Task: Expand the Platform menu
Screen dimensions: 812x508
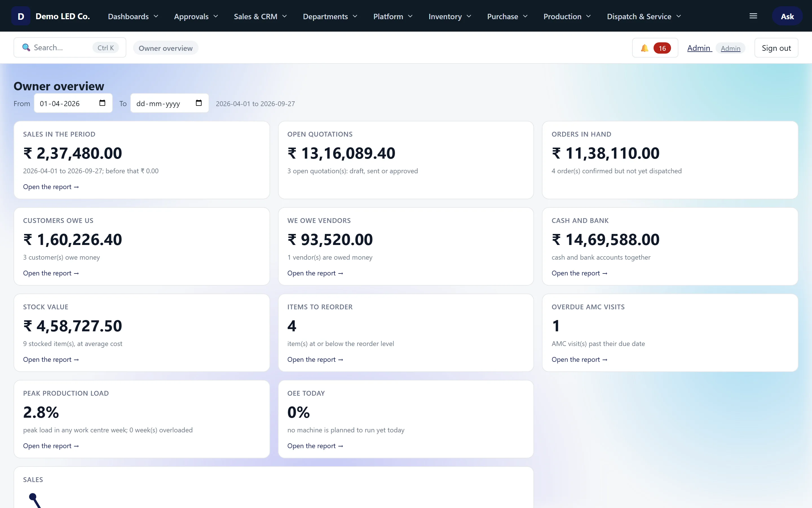Action: 393,16
